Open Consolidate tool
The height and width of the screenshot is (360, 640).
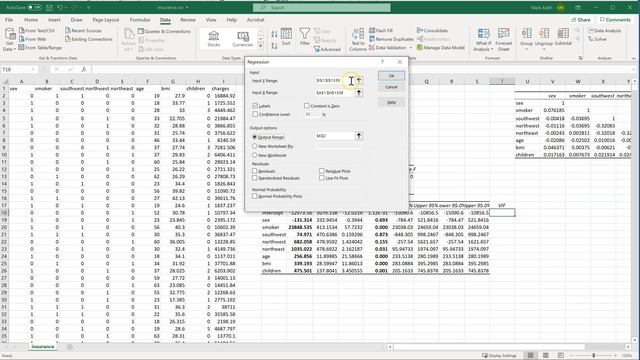(x=432, y=31)
